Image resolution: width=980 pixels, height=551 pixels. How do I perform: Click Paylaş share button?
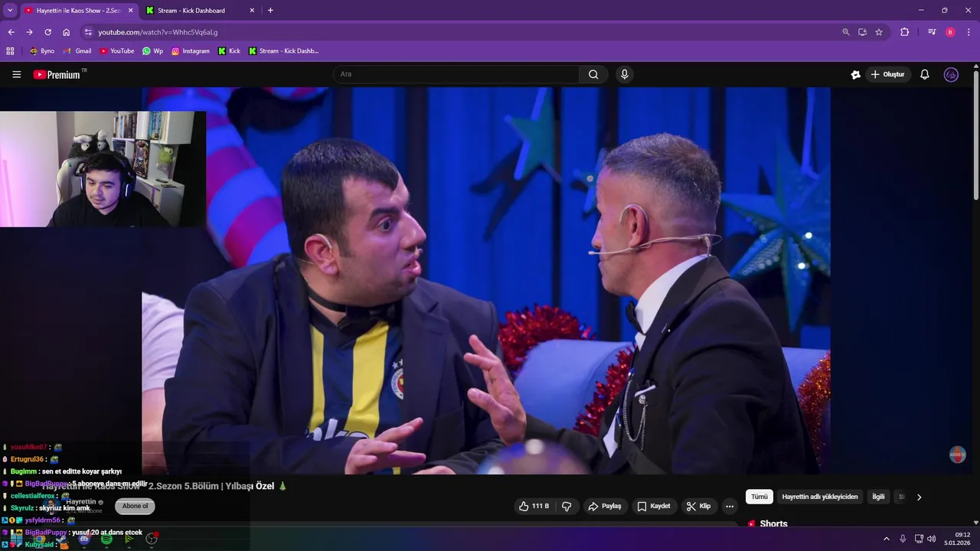click(x=604, y=506)
